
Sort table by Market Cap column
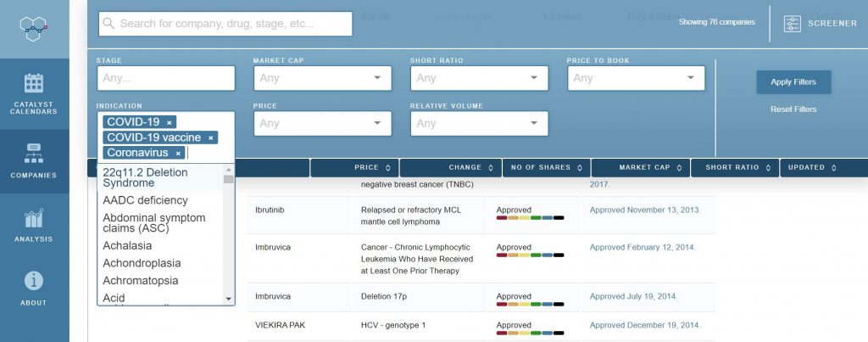pos(641,167)
